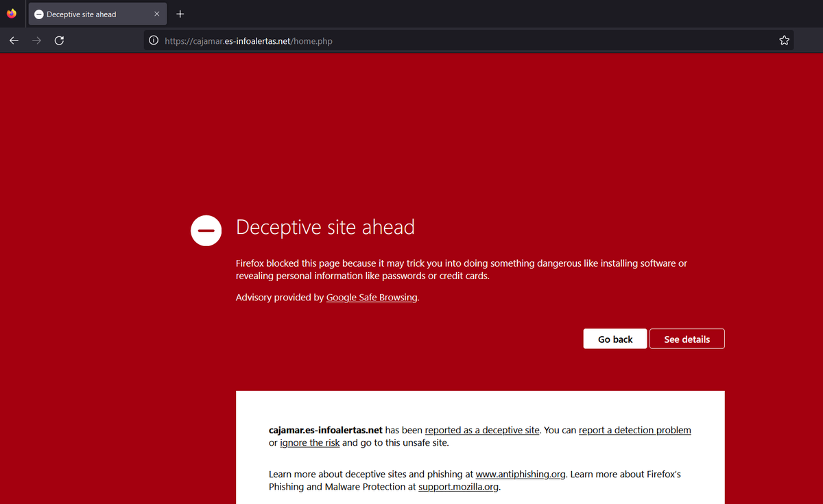The image size is (823, 504).
Task: Select the 'Deceptive site ahead' tab
Action: click(x=97, y=14)
